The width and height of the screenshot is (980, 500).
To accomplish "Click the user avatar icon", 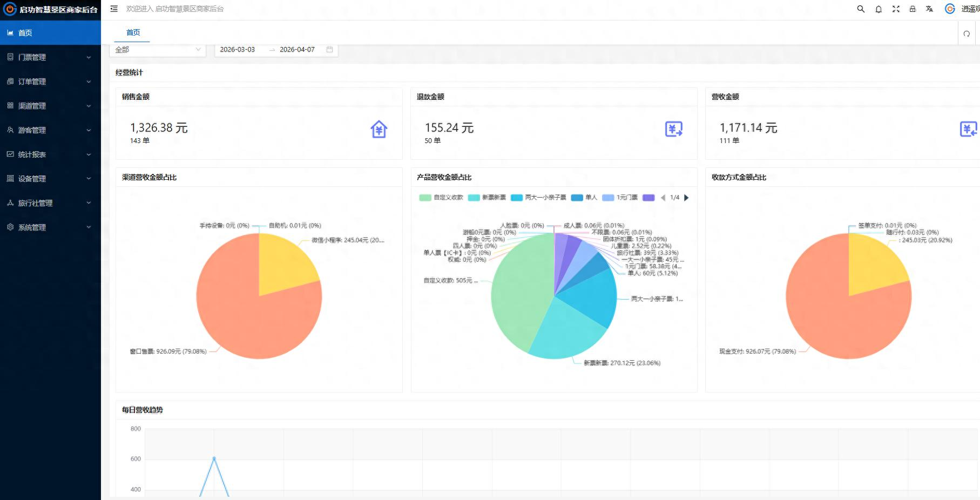I will [x=950, y=9].
